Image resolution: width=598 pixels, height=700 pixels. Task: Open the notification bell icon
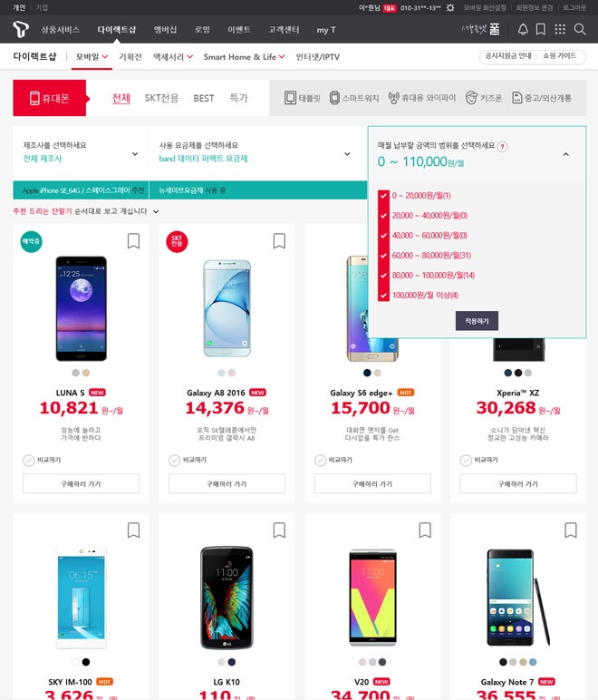pos(523,29)
